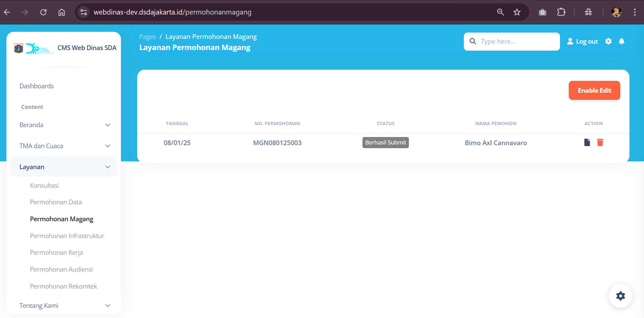Focus the Type here search field
Screen dimensions: 644x318
pyautogui.click(x=517, y=41)
